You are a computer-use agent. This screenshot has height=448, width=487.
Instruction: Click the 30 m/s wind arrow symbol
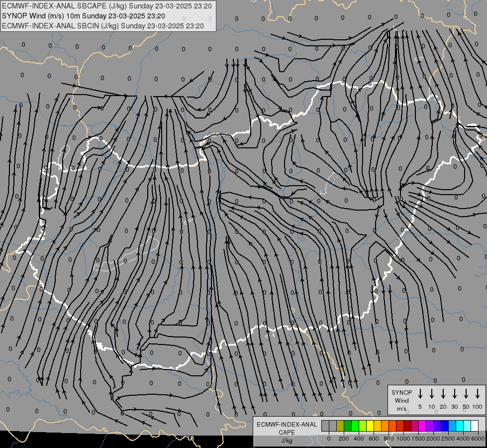click(454, 394)
